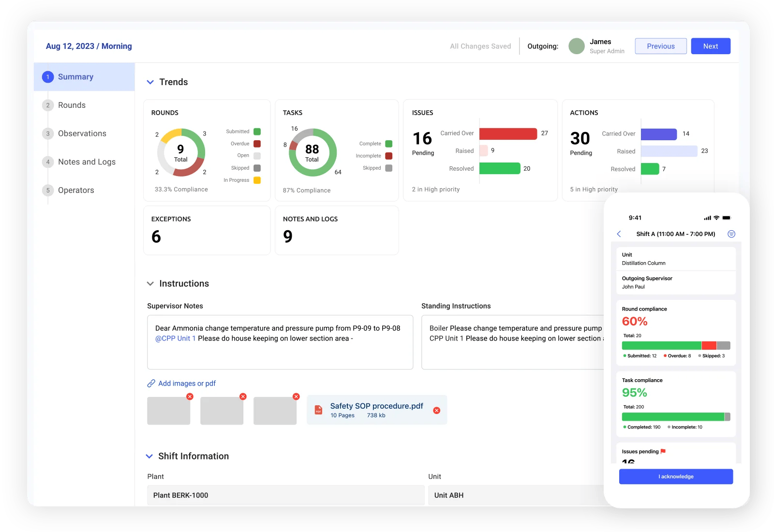This screenshot has width=774, height=532.
Task: Open the Observations step
Action: (82, 133)
